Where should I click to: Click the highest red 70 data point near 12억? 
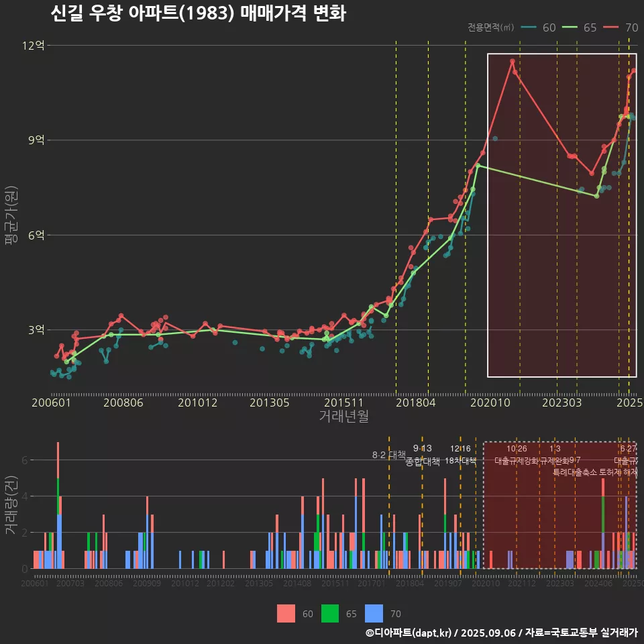[x=512, y=61]
